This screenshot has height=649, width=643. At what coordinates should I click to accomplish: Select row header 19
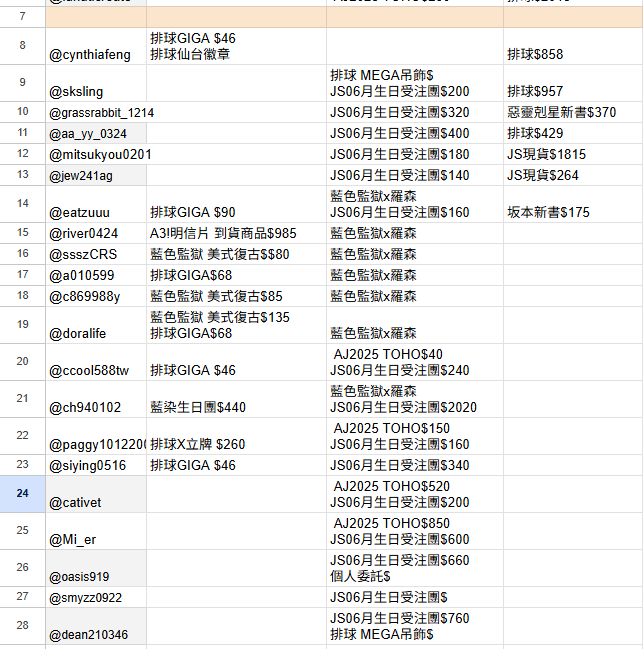22,325
